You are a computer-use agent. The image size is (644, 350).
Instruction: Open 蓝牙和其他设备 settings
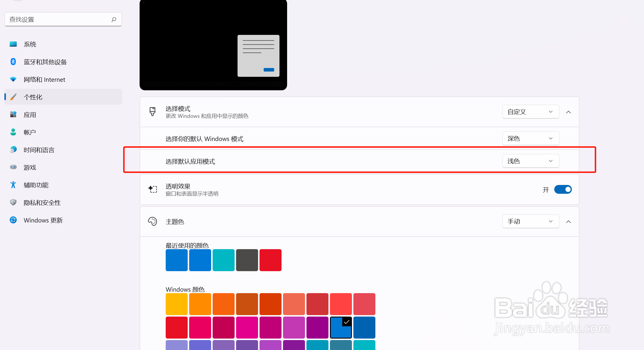tap(45, 62)
